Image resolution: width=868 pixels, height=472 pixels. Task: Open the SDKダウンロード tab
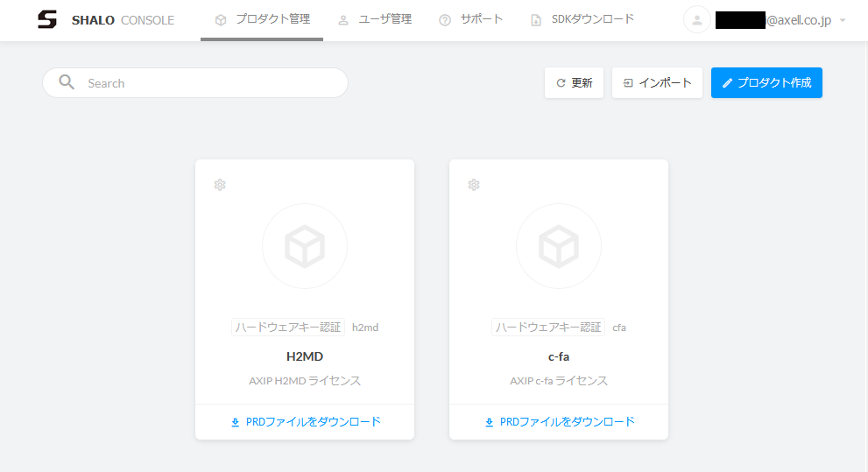(582, 19)
